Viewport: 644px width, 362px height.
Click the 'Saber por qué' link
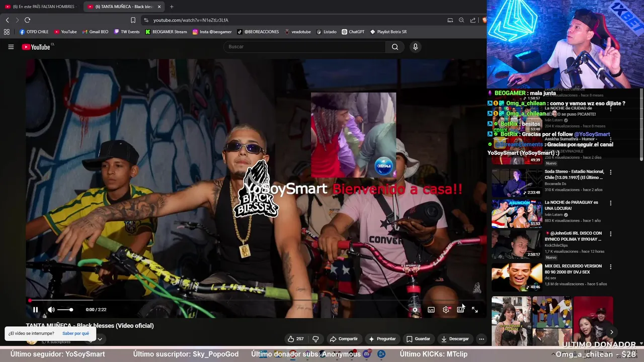point(75,333)
